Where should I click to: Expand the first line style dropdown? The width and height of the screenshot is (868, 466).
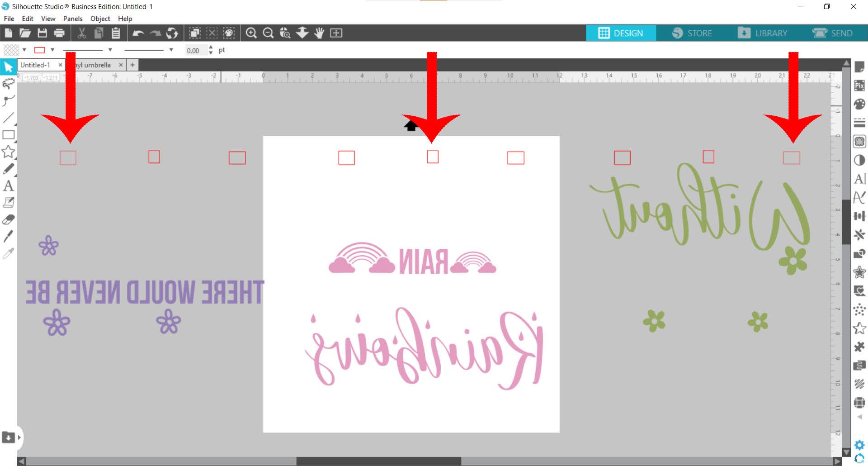pos(110,50)
